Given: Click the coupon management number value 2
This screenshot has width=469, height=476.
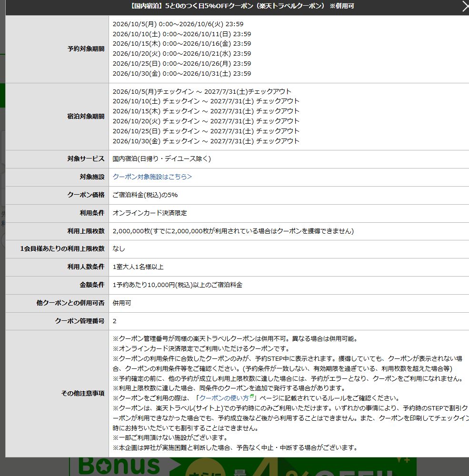Looking at the screenshot, I should 115,321.
